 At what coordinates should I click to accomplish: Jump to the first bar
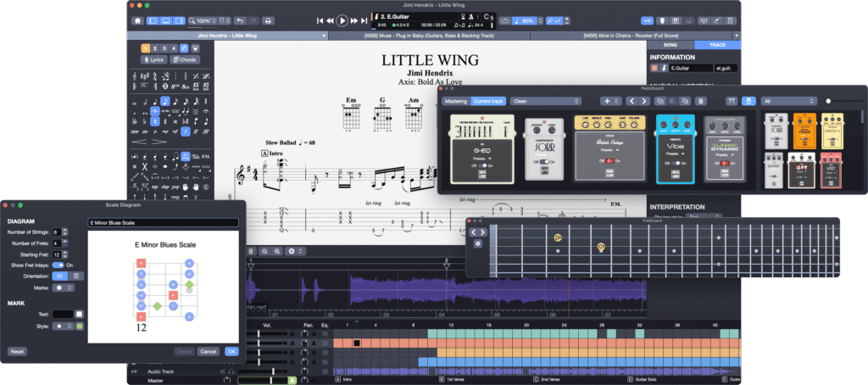320,20
